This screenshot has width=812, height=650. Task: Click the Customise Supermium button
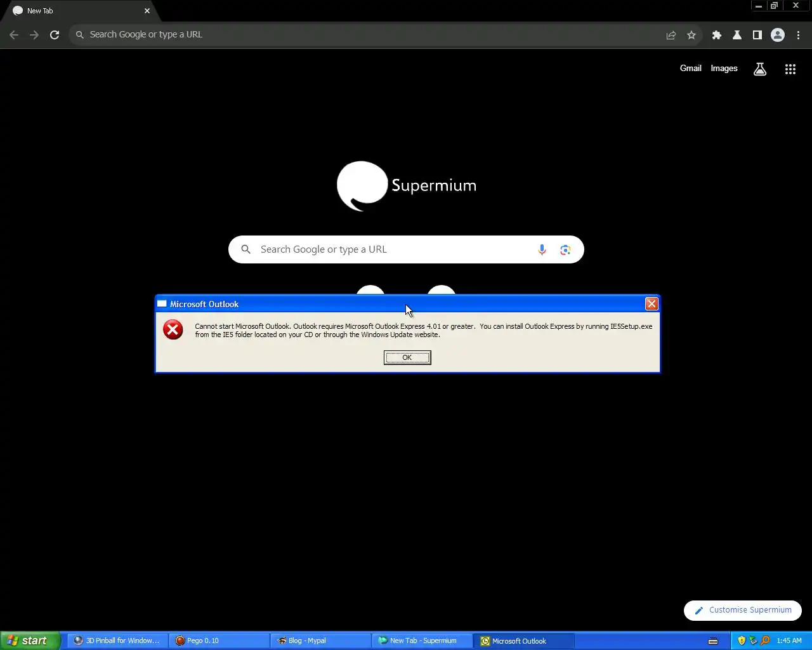[x=743, y=610]
